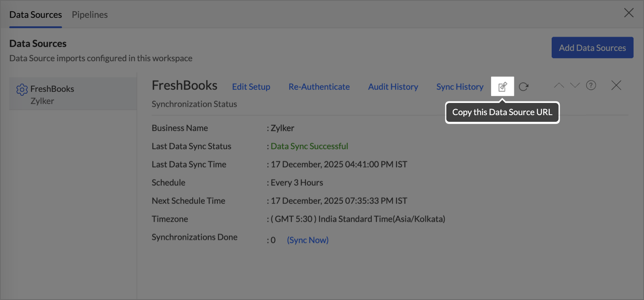Close the Data Sources dialog window

629,13
